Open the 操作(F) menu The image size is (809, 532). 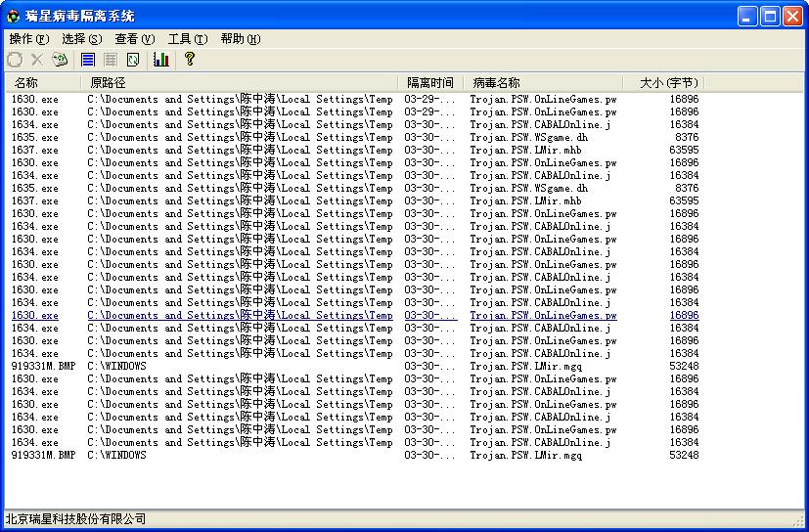29,39
